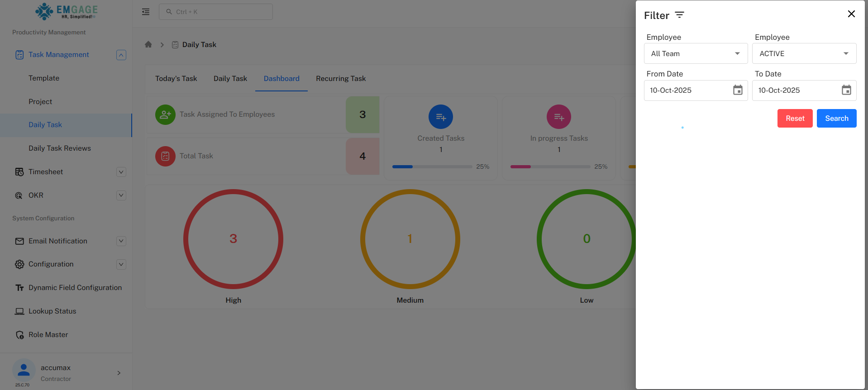The height and width of the screenshot is (390, 868).
Task: Open the Recurring Task tab
Action: pyautogui.click(x=341, y=79)
